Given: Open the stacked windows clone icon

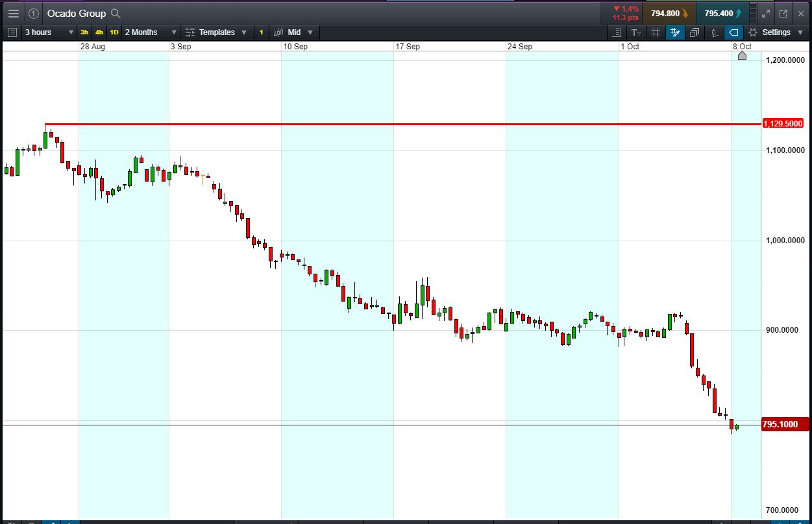Looking at the screenshot, I should click(x=695, y=32).
